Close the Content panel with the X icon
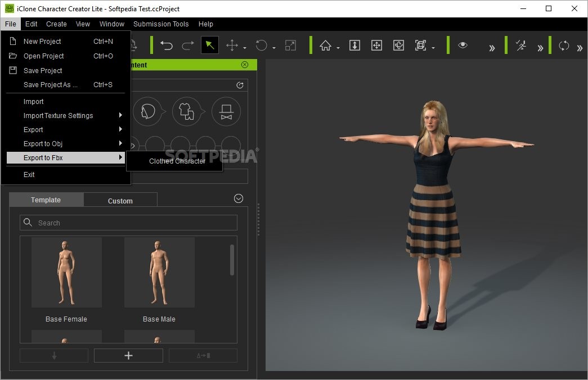 click(x=245, y=65)
